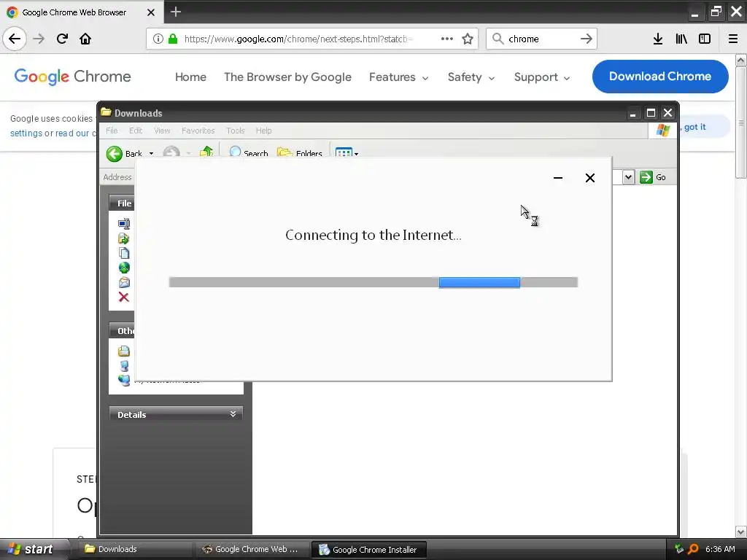Open a new Firefox tab

point(176,12)
